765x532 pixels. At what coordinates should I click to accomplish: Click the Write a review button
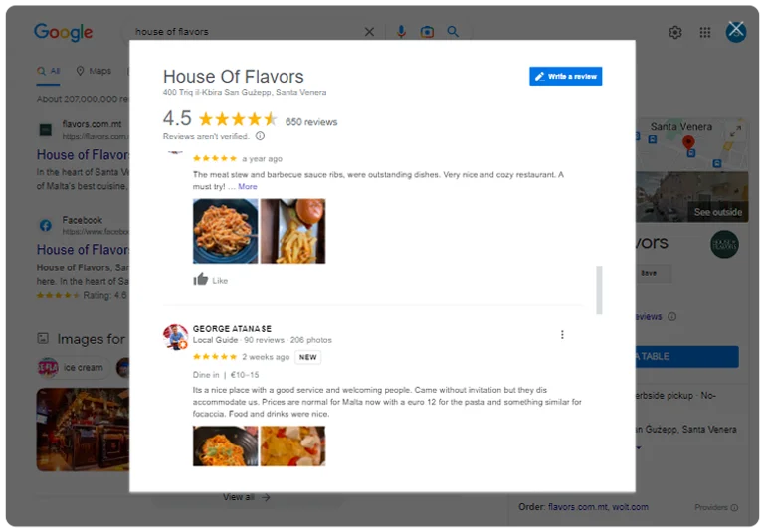point(565,76)
